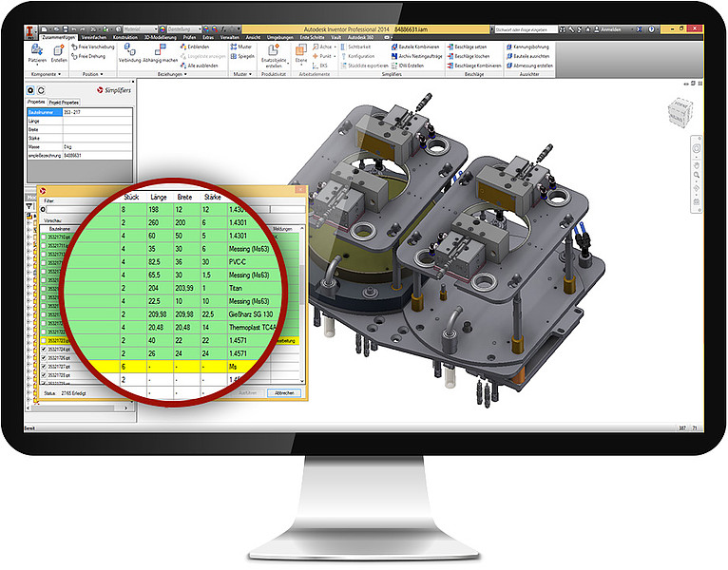Click the Ausführen button in dialog
728x570 pixels.
[x=248, y=392]
